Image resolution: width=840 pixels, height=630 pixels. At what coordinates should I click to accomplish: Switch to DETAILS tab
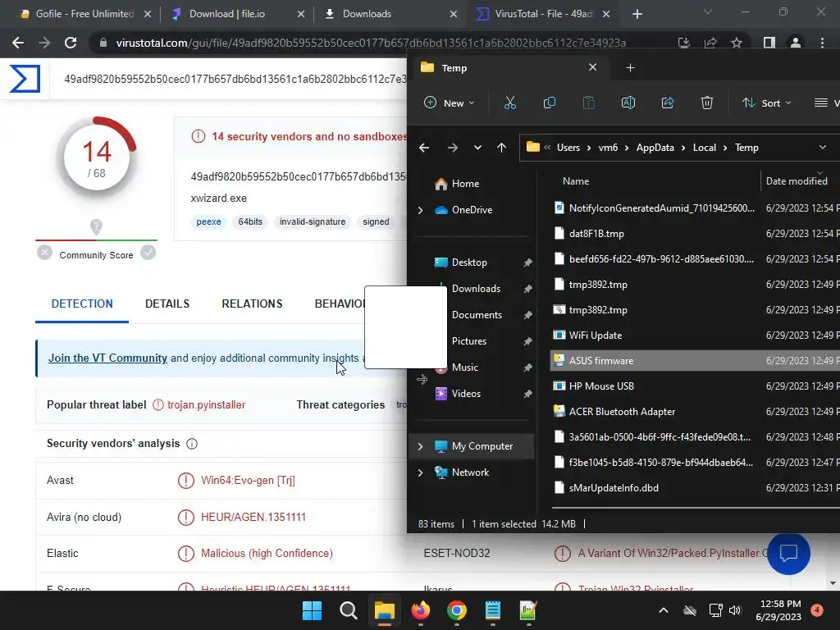pyautogui.click(x=167, y=304)
